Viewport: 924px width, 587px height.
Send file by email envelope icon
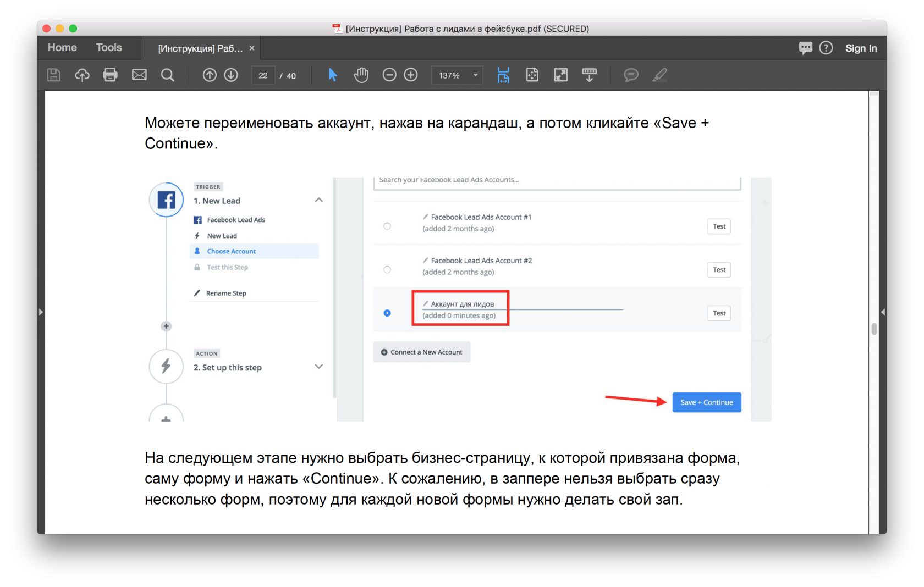tap(139, 75)
